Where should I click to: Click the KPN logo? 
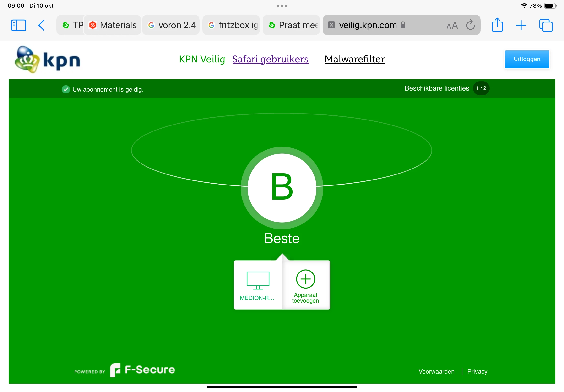[48, 60]
